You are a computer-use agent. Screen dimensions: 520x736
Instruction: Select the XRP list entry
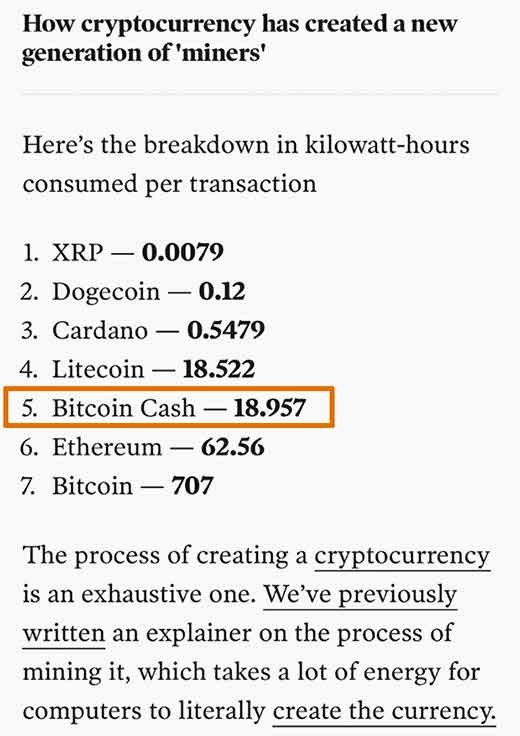point(122,253)
